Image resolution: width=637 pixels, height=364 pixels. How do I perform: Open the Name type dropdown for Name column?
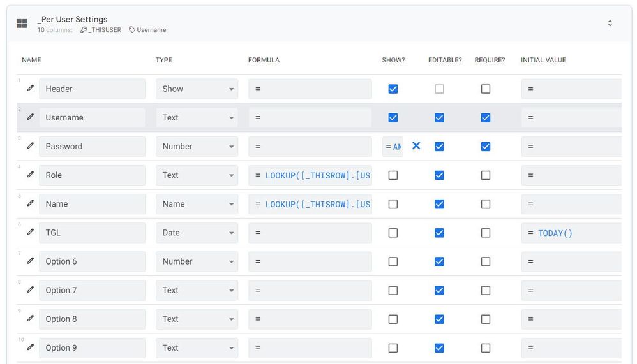coord(197,204)
